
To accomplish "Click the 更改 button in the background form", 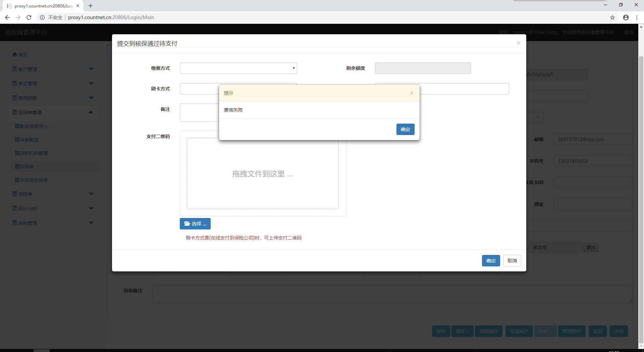I will click(591, 248).
